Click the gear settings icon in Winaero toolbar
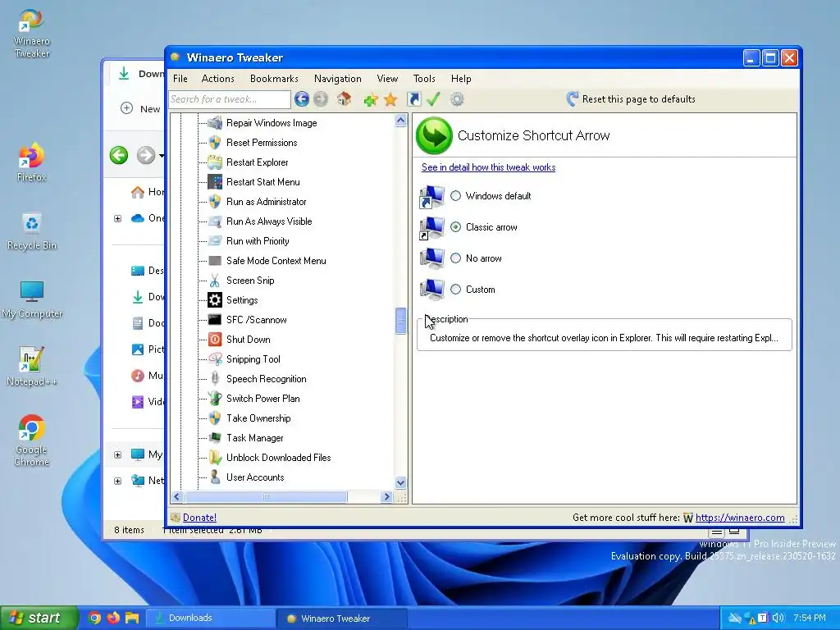 456,99
